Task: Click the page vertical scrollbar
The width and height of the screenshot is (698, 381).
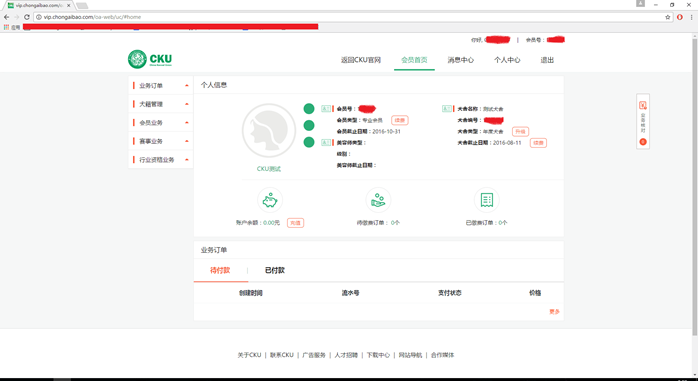Action: click(x=695, y=187)
